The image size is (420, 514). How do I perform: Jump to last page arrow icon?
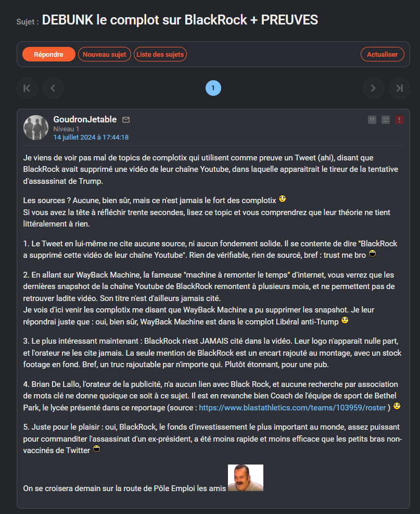[399, 88]
